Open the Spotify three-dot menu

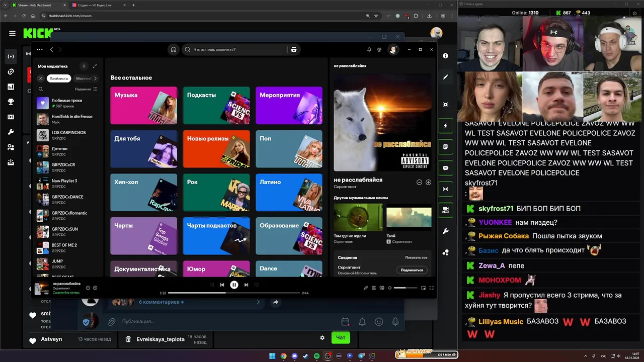coord(40,49)
